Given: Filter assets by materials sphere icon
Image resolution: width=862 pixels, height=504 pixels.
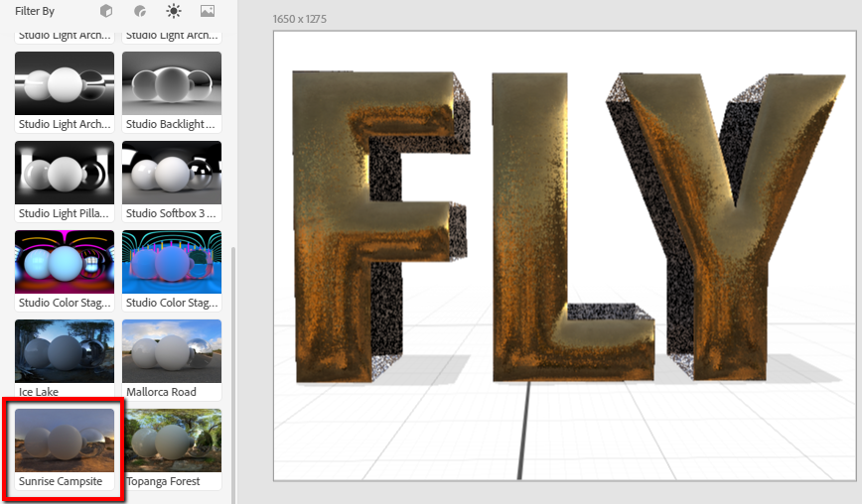Looking at the screenshot, I should point(139,11).
